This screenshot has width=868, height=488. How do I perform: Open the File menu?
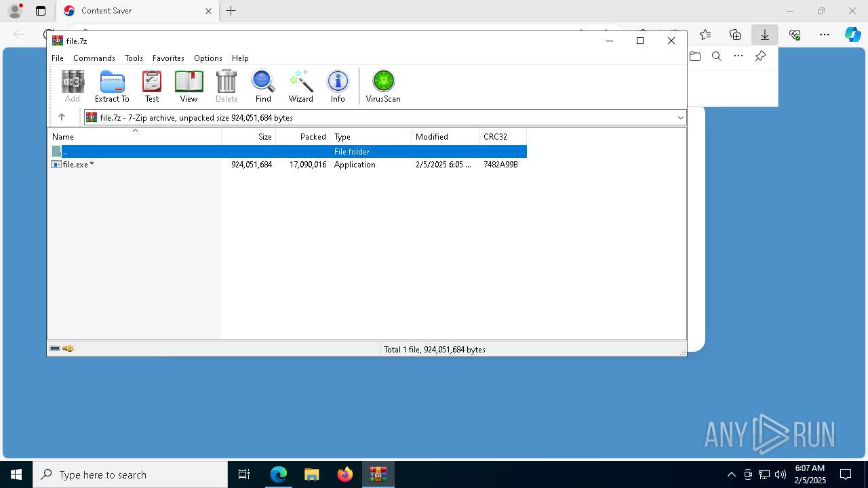(58, 58)
